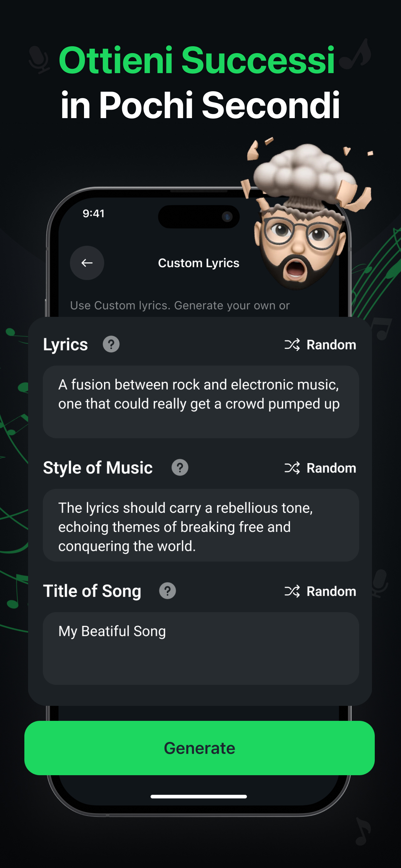The width and height of the screenshot is (401, 868).
Task: Open help icon beside Style of Music
Action: click(x=180, y=468)
